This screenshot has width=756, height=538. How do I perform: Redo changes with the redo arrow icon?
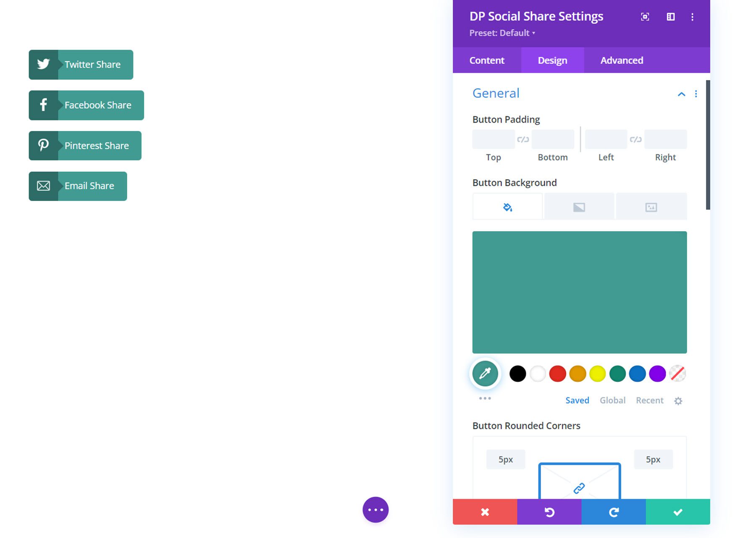614,512
